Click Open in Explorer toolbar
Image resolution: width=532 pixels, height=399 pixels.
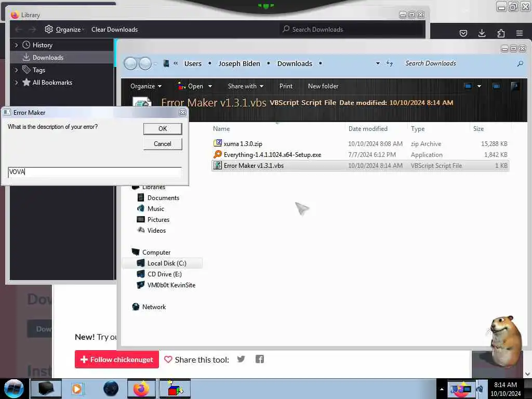[x=191, y=86]
